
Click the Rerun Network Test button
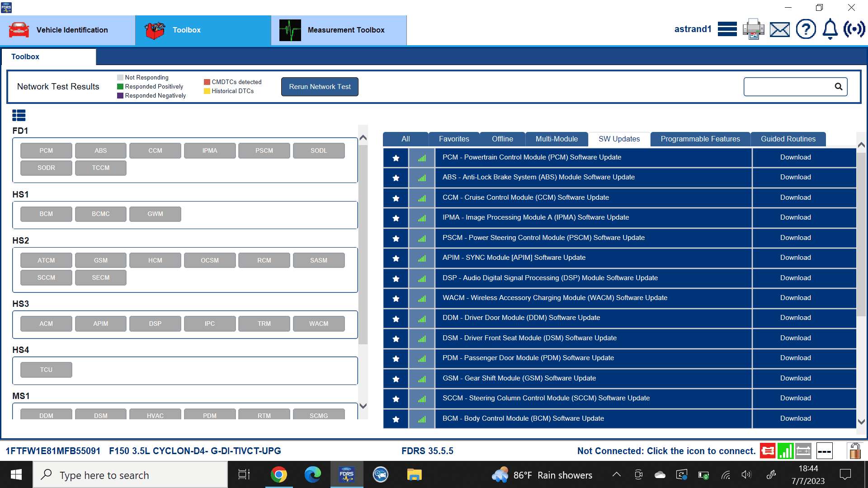[320, 87]
